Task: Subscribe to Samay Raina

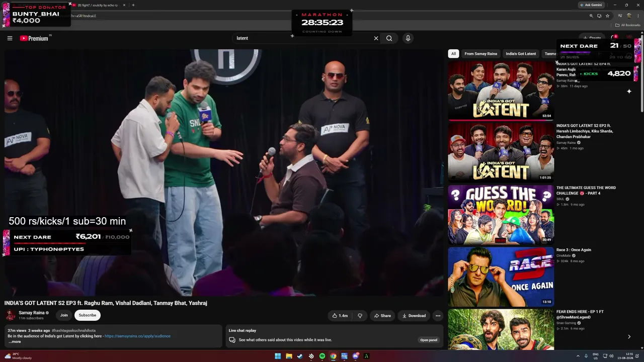Action: tap(87, 315)
